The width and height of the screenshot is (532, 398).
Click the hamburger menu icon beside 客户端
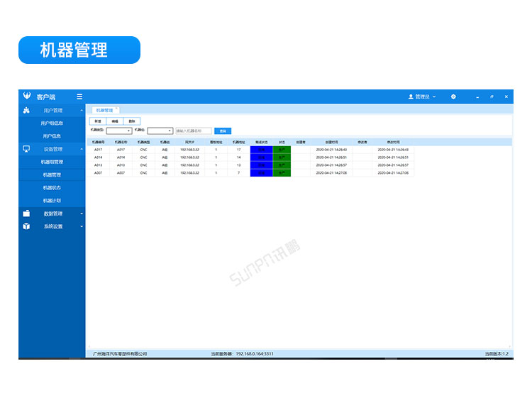point(79,96)
